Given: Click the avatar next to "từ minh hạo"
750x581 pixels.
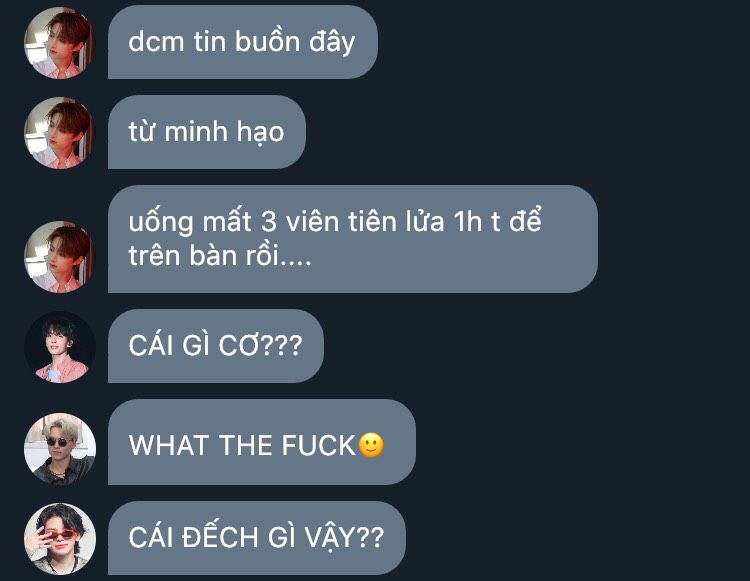Looking at the screenshot, I should pos(60,132).
